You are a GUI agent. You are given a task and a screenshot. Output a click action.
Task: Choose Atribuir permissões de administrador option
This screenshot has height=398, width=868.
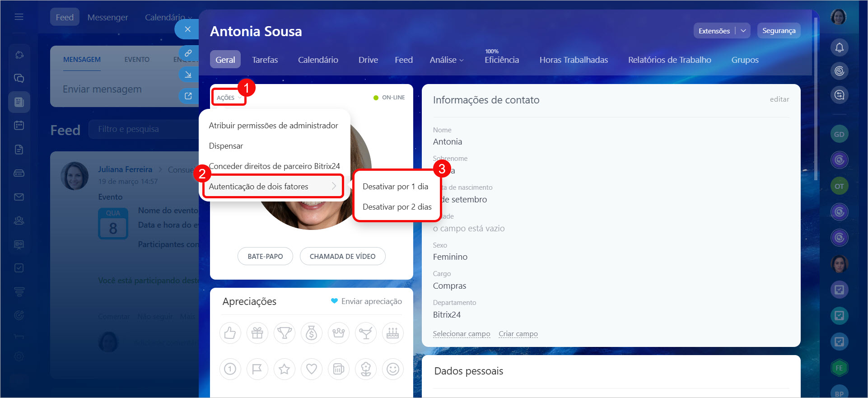(x=273, y=125)
